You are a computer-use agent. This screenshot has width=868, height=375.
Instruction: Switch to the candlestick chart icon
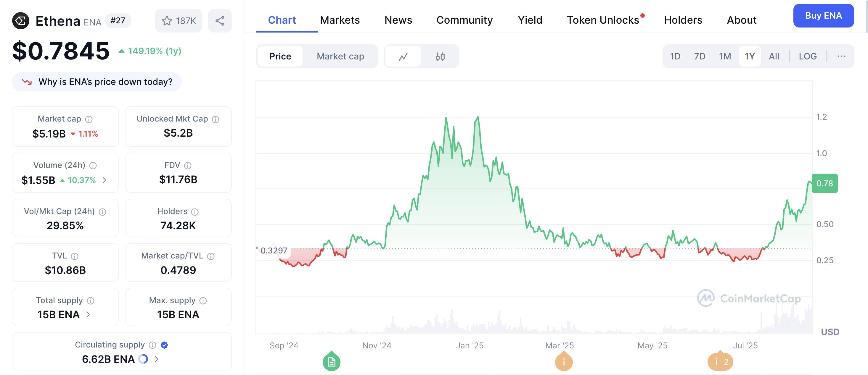(440, 56)
